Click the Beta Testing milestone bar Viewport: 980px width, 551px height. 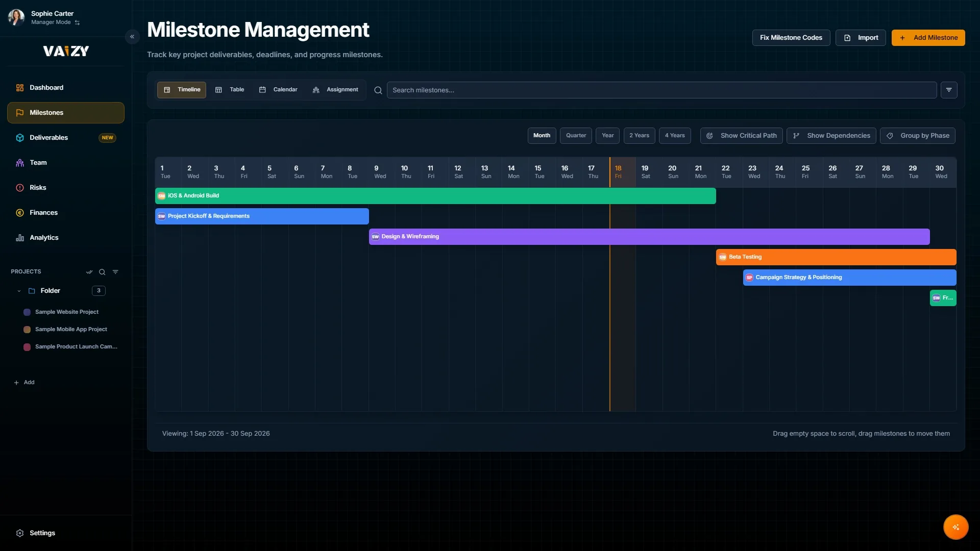pos(836,257)
